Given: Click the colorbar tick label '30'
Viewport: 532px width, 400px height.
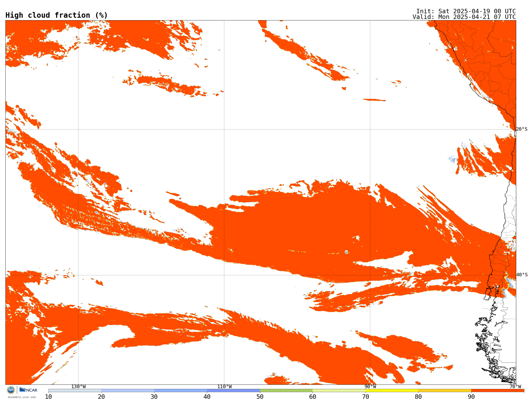Looking at the screenshot, I should [154, 397].
